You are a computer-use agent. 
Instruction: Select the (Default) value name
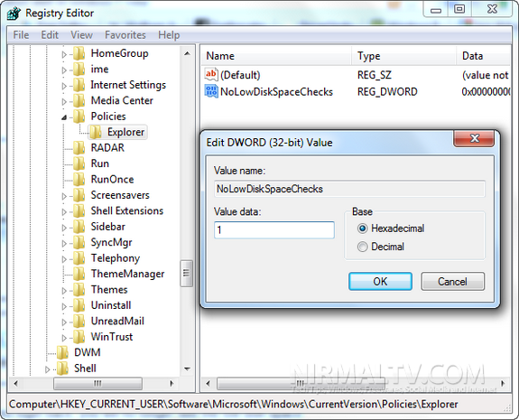click(240, 75)
